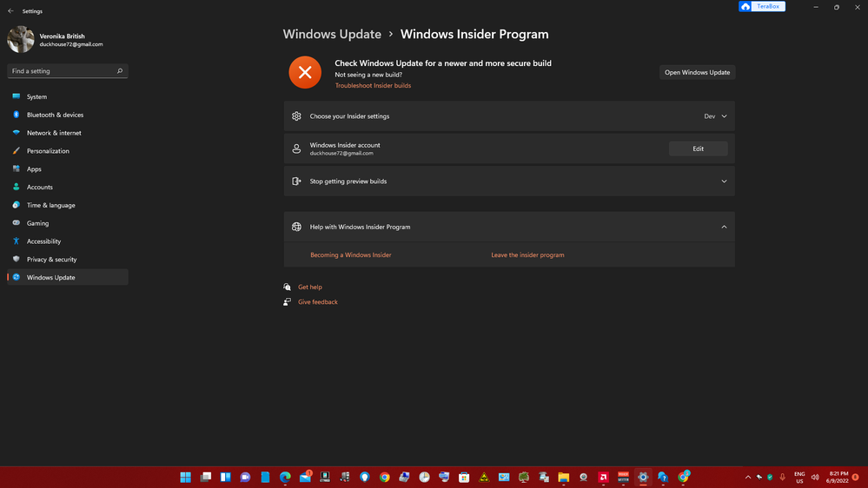Open Apps category

68,168
